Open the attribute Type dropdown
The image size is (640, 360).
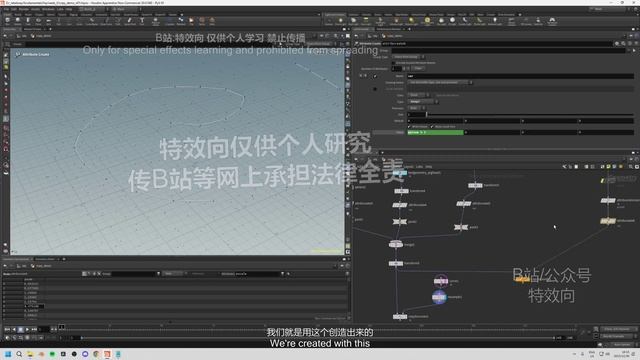422,102
